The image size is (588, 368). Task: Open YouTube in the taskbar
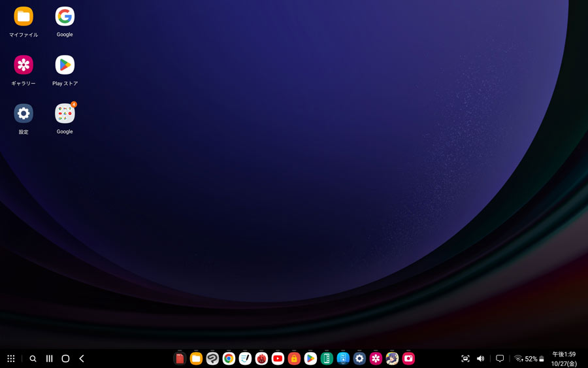(x=278, y=359)
